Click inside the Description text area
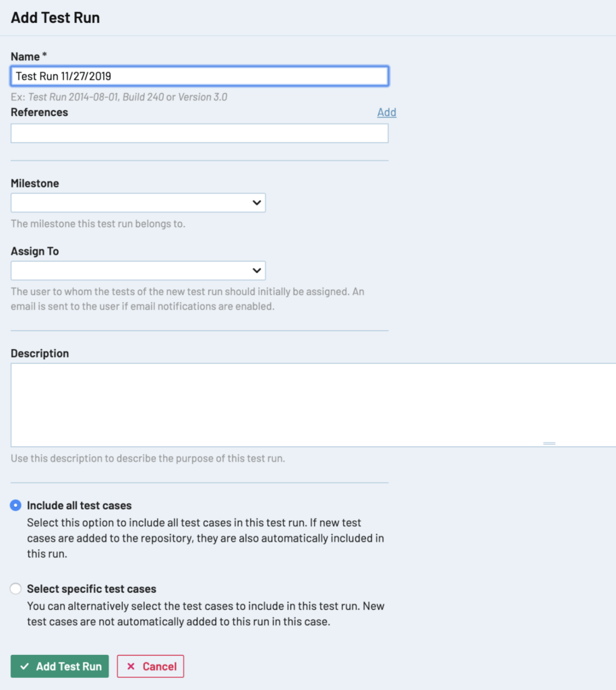Viewport: 616px width, 690px height. tap(313, 405)
